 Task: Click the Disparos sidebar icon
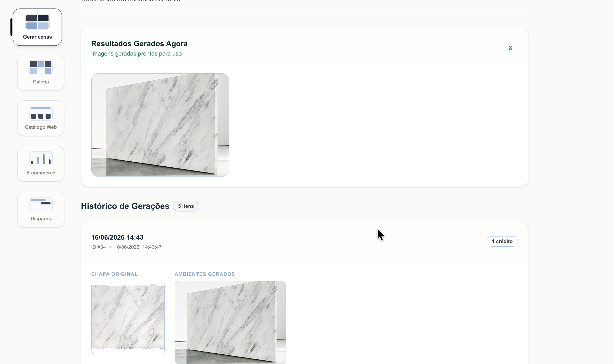pos(41,204)
